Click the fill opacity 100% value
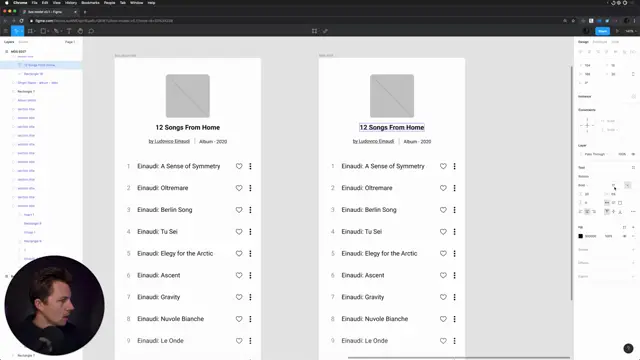 coord(609,236)
